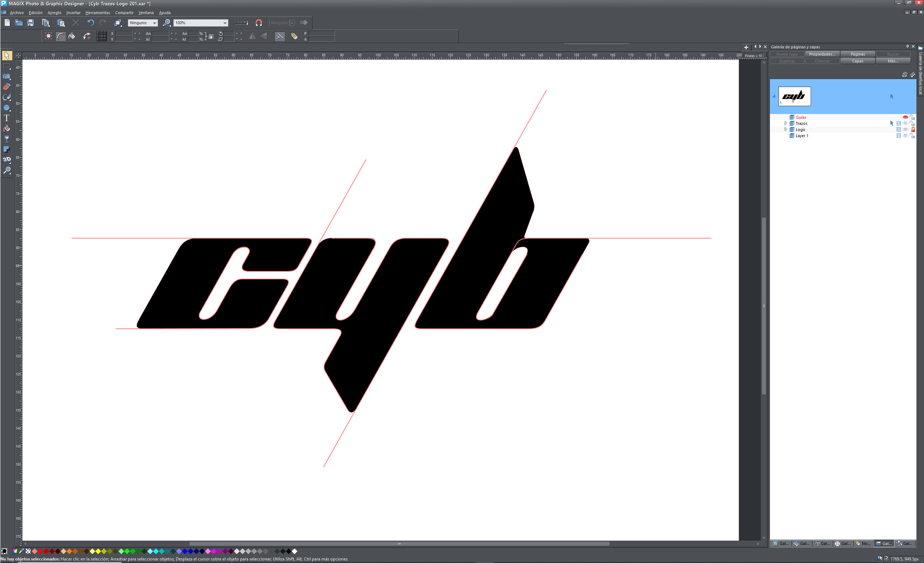Viewport: 924px width, 563px height.
Task: Open the 3D extrude tool
Action: click(x=7, y=160)
